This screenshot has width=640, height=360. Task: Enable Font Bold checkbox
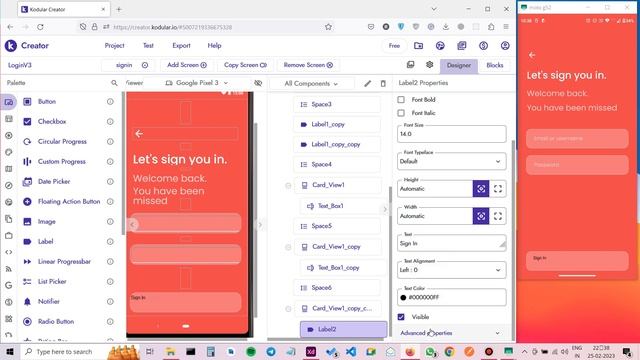(x=401, y=100)
